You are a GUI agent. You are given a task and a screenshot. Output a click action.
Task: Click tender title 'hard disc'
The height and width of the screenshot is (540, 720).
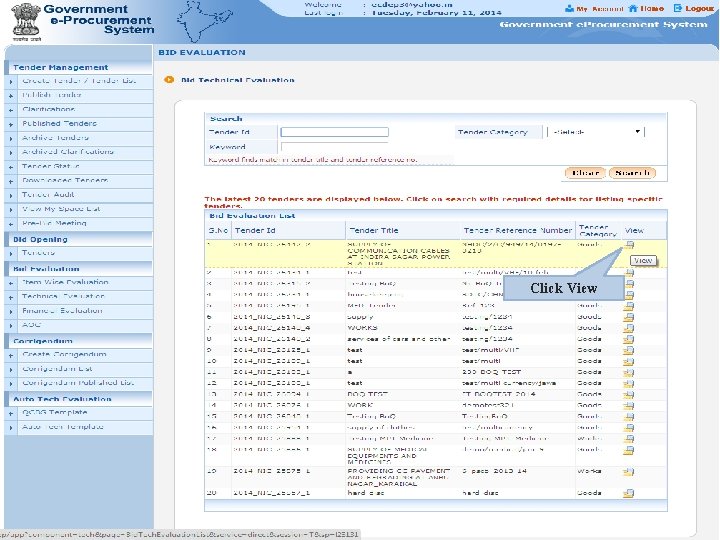366,493
